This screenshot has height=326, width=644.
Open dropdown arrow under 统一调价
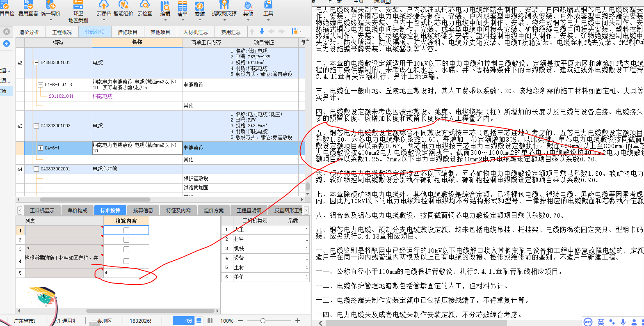click(x=51, y=20)
